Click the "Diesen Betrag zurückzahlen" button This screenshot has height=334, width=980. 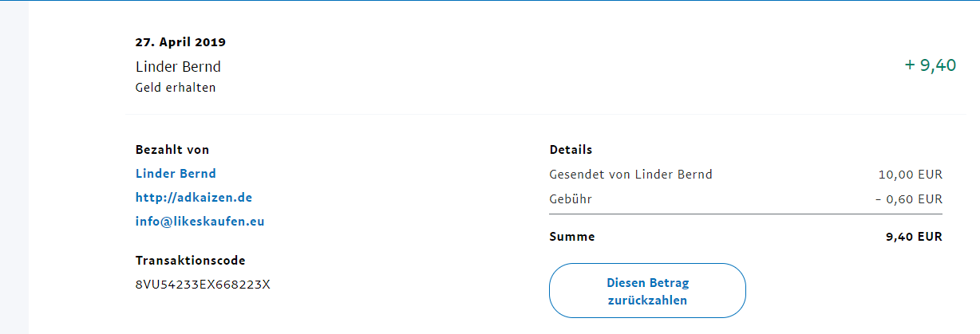(x=647, y=292)
